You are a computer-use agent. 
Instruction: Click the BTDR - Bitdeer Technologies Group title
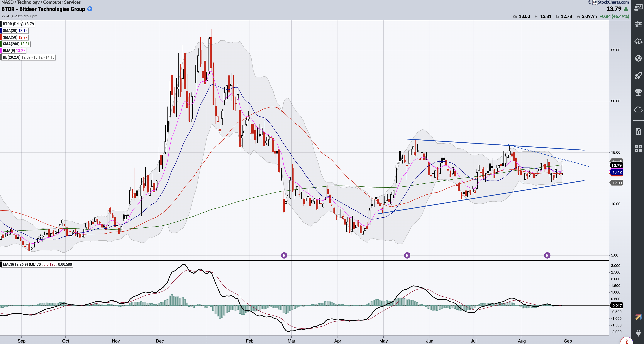click(43, 9)
